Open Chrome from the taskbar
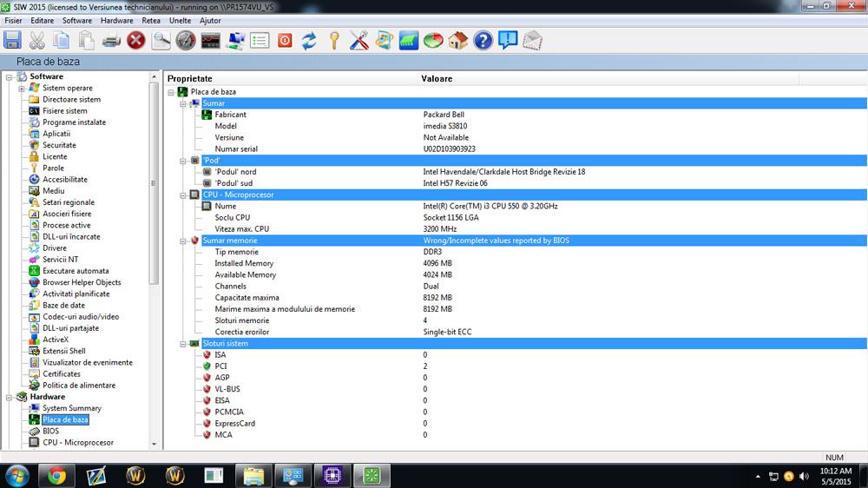The height and width of the screenshot is (488, 868). [x=56, y=476]
